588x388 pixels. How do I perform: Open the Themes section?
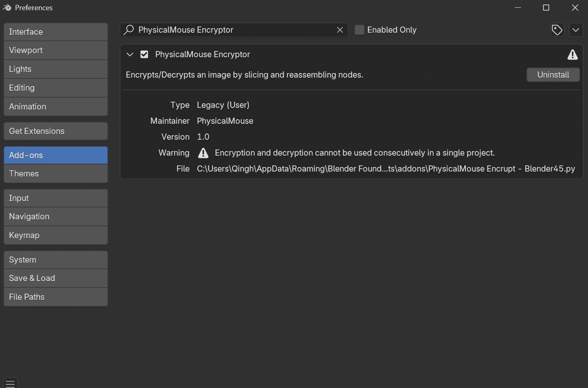[56, 174]
